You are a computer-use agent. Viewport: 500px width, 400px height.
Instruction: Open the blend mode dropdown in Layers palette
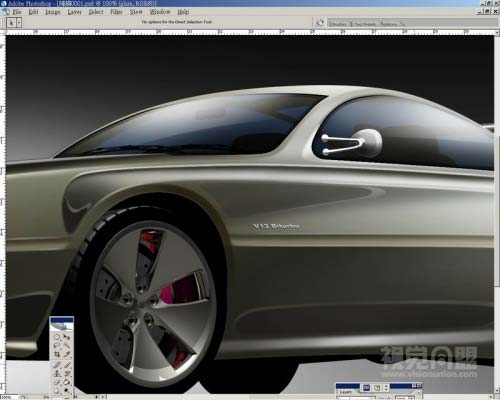pyautogui.click(x=356, y=398)
